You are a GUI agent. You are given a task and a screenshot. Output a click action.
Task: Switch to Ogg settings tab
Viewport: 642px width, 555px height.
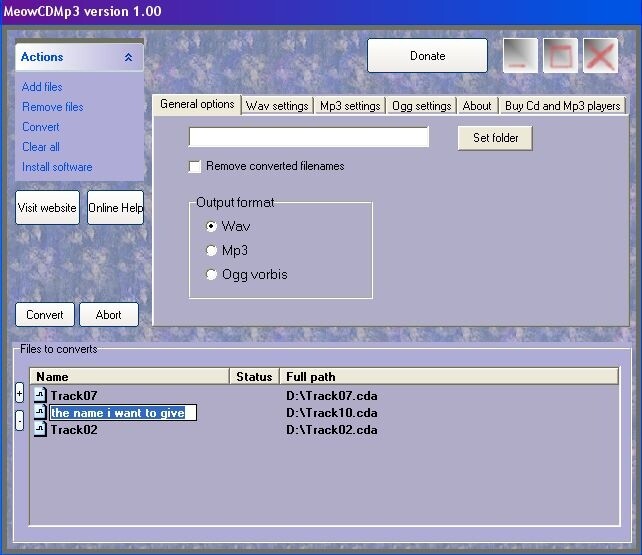(x=420, y=105)
